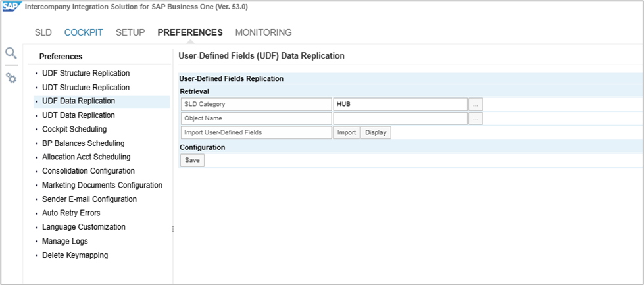The image size is (644, 285).
Task: Click the SLD Category field showing HUB
Action: click(400, 104)
